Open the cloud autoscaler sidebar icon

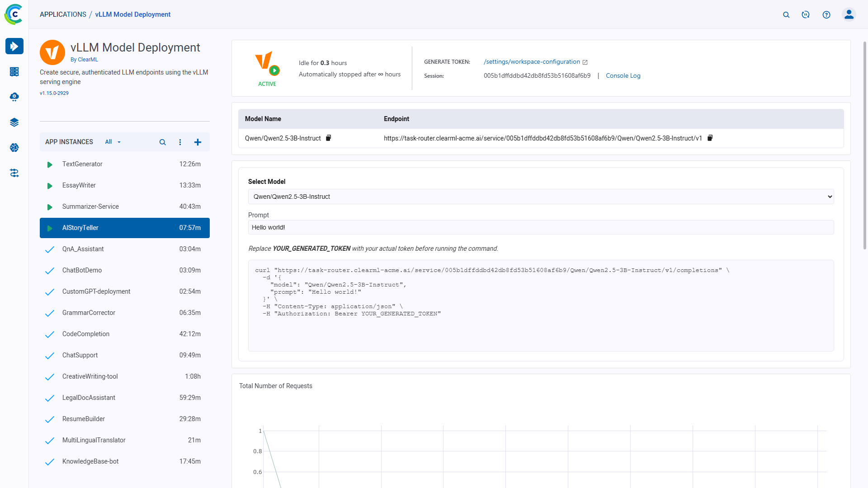click(x=14, y=97)
